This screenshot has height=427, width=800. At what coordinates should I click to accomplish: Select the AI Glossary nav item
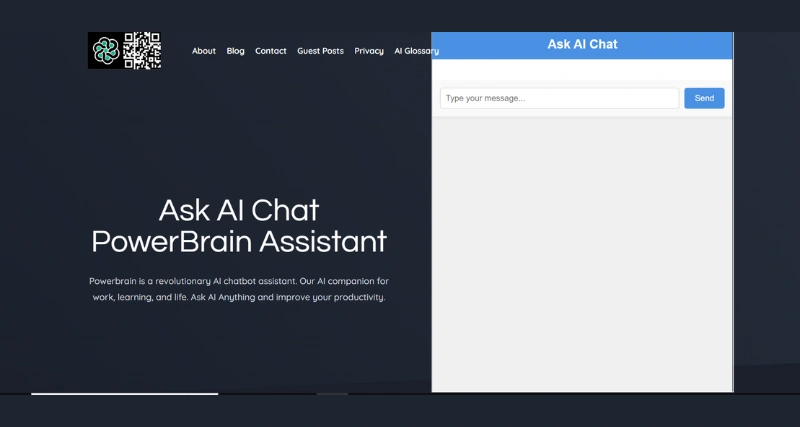(415, 51)
